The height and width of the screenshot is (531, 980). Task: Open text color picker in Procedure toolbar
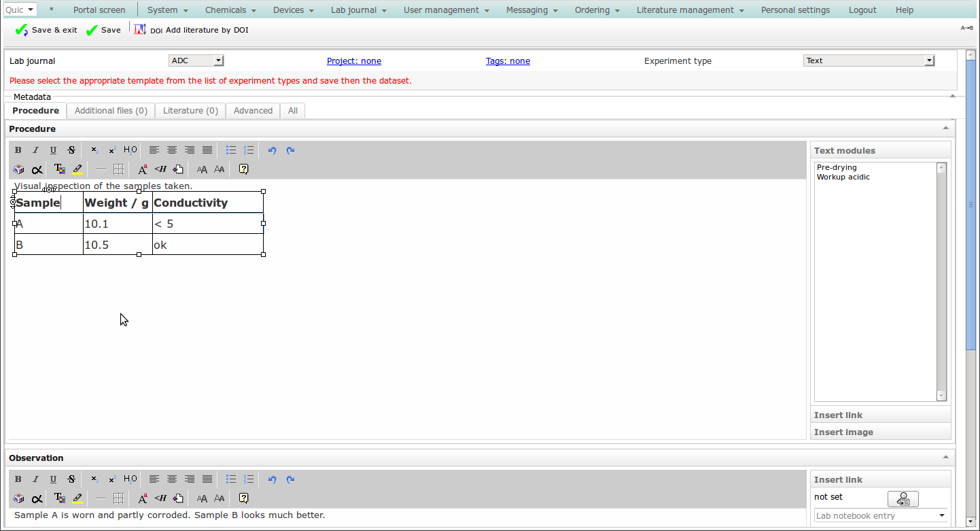click(x=59, y=169)
